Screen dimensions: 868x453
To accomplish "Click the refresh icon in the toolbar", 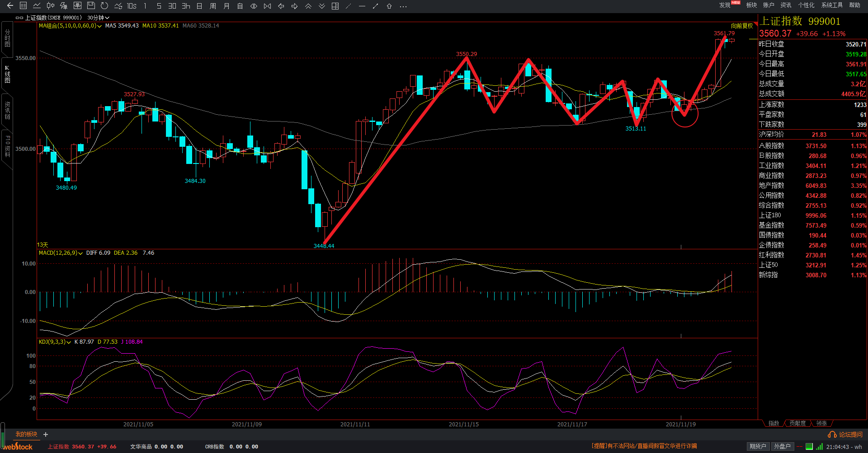I will tap(104, 6).
